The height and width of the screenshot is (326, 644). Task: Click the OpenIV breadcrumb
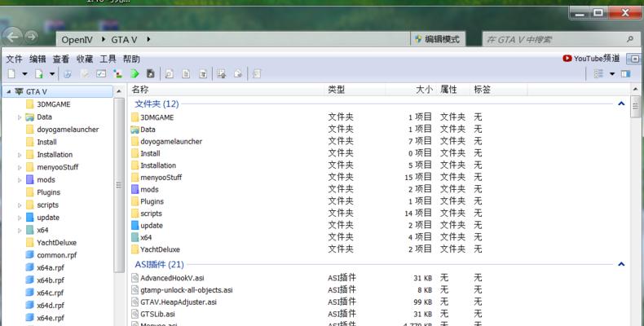tap(77, 40)
